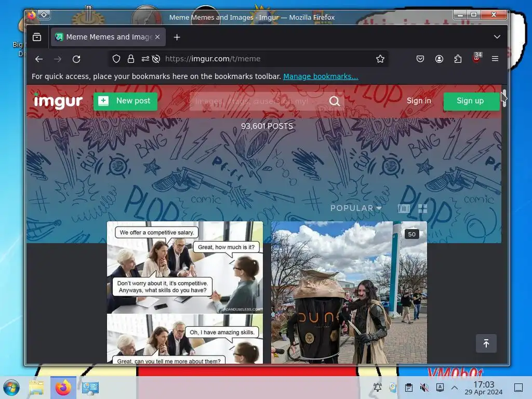Image resolution: width=532 pixels, height=399 pixels.
Task: Open the Dune popcorn bucket costume post
Action: pyautogui.click(x=349, y=292)
